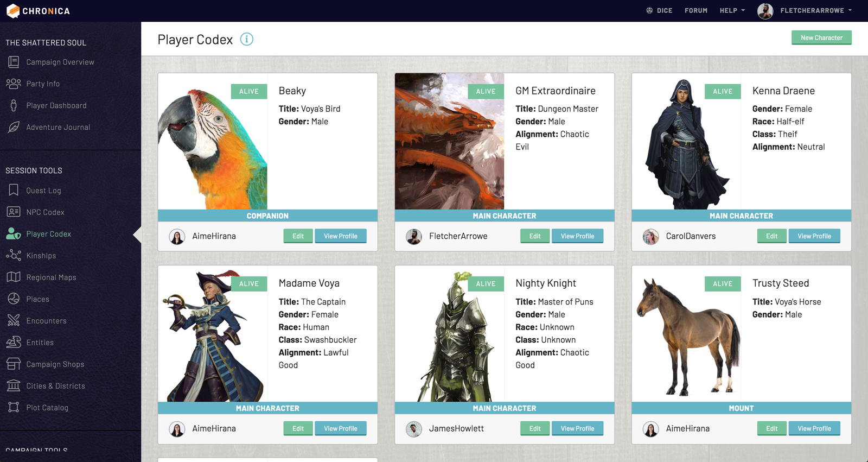This screenshot has width=868, height=462.
Task: Edit the Beaky character
Action: (298, 236)
